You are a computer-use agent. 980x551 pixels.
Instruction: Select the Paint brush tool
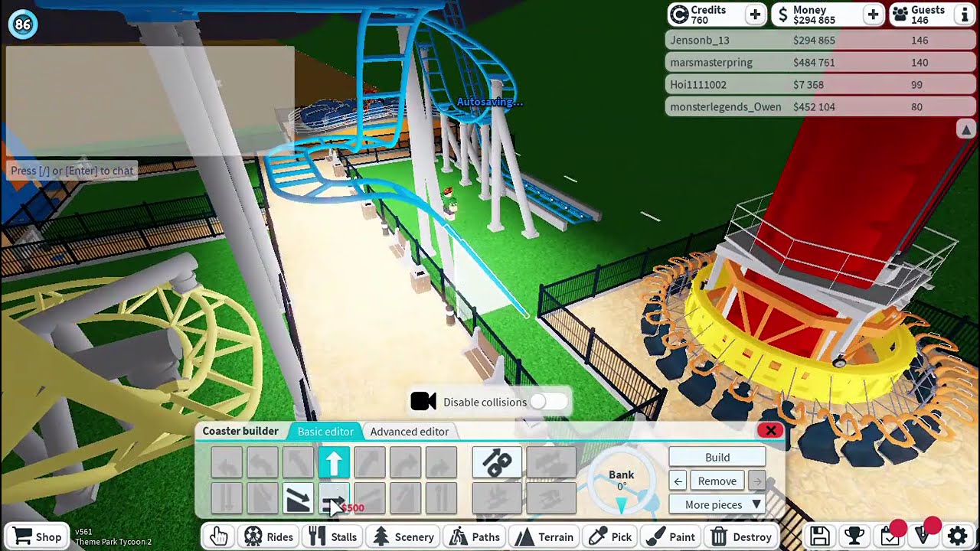(x=670, y=536)
